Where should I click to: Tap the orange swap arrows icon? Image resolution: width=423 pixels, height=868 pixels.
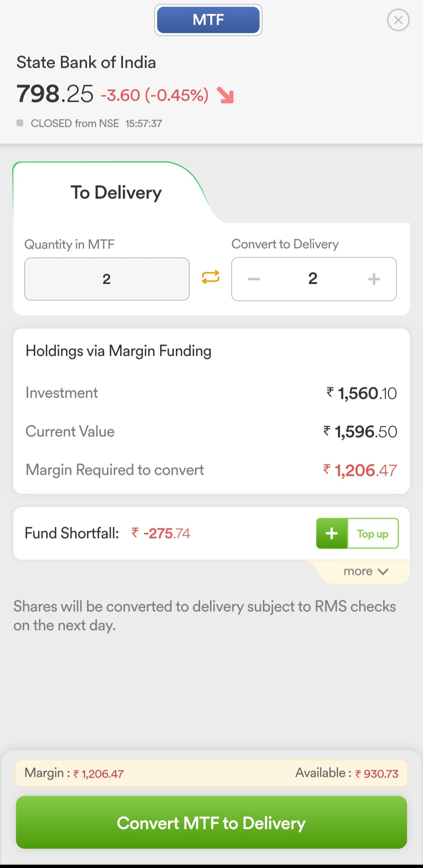[210, 277]
